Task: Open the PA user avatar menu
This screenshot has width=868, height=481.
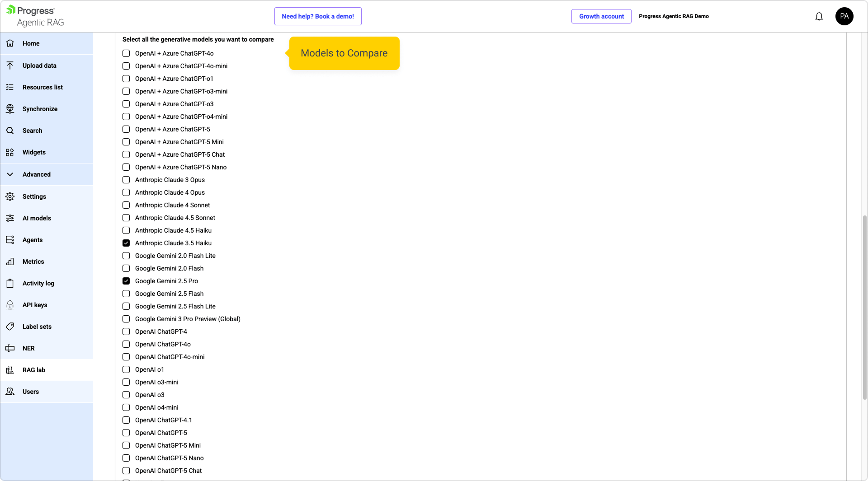Action: [844, 16]
